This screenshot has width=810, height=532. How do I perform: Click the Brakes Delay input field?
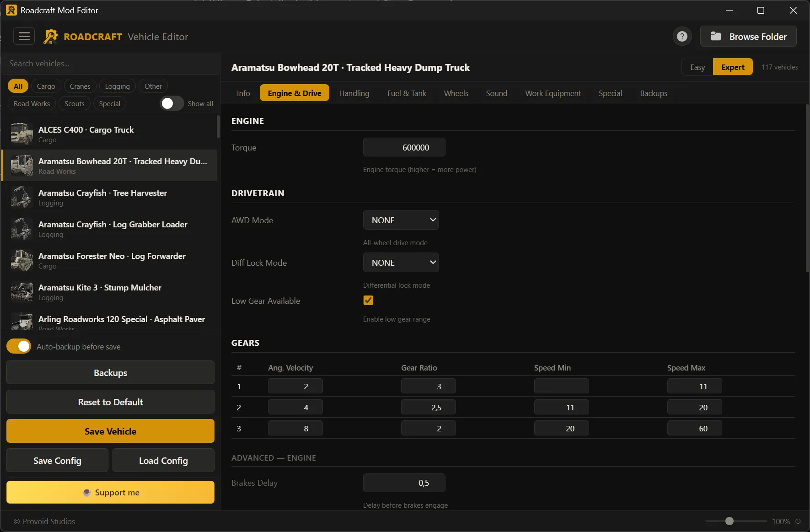point(404,483)
